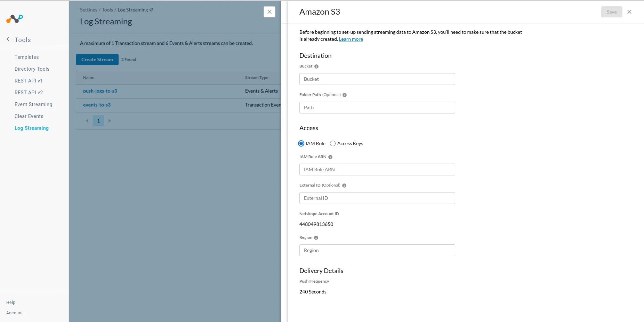Click the back arrow beside Tools
Viewport: 644px width, 322px height.
[x=9, y=39]
